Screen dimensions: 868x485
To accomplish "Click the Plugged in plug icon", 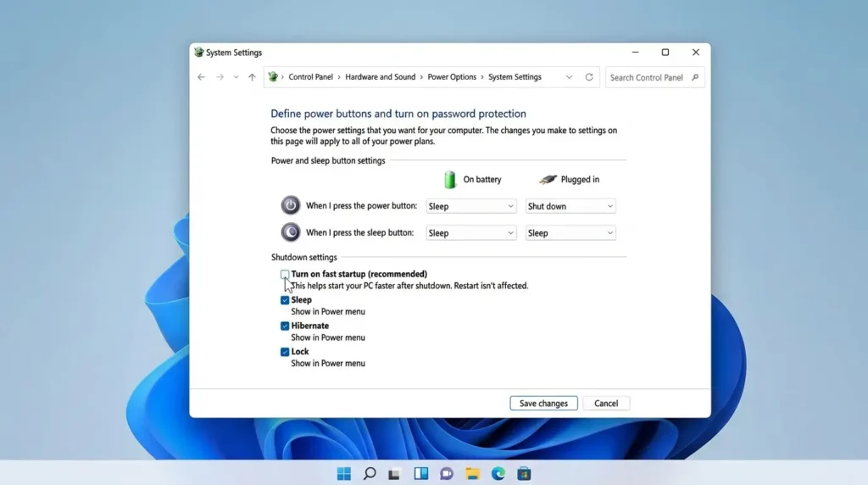I will [548, 180].
